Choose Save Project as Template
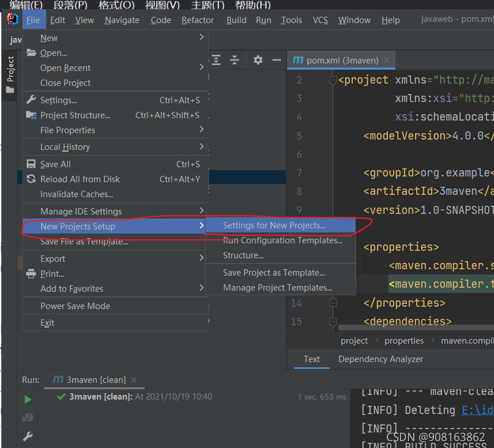Image resolution: width=494 pixels, height=448 pixels. tap(280, 273)
